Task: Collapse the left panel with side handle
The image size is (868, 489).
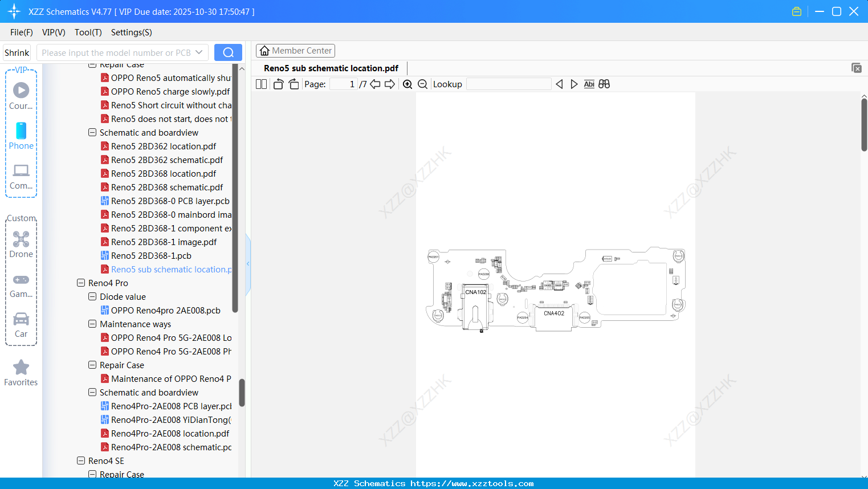Action: (x=248, y=264)
